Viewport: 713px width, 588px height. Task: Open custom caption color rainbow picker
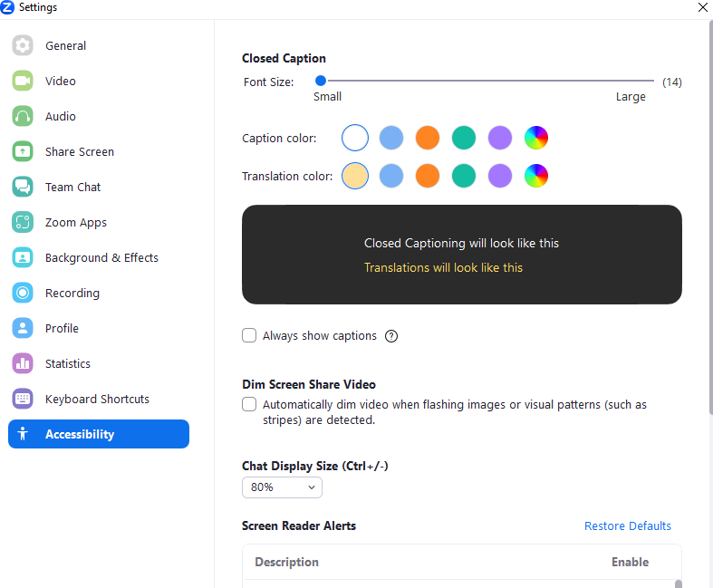pyautogui.click(x=536, y=138)
